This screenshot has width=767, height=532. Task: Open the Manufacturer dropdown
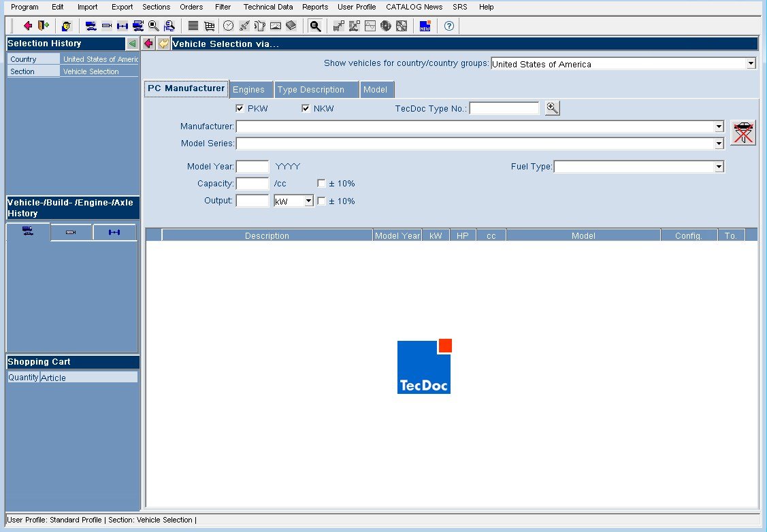[719, 127]
